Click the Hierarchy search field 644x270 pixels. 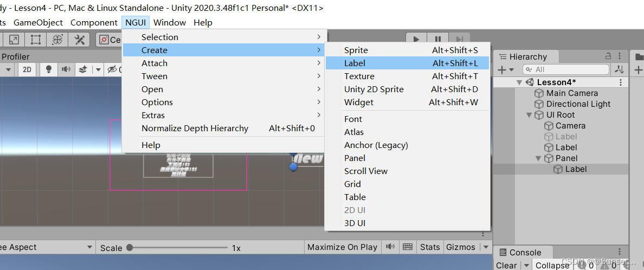click(565, 70)
